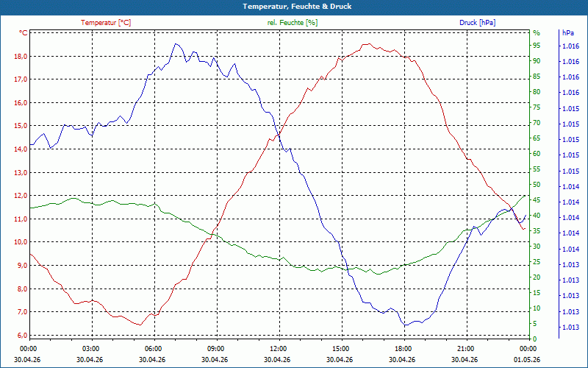Image resolution: width=588 pixels, height=368 pixels.
Task: Click the "15:00" time axis label
Action: tap(340, 348)
